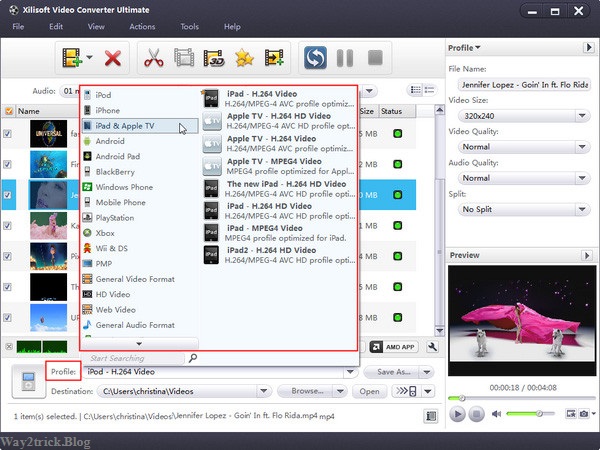Close the CPU usage graph panel
600x450 pixels.
[x=9, y=347]
